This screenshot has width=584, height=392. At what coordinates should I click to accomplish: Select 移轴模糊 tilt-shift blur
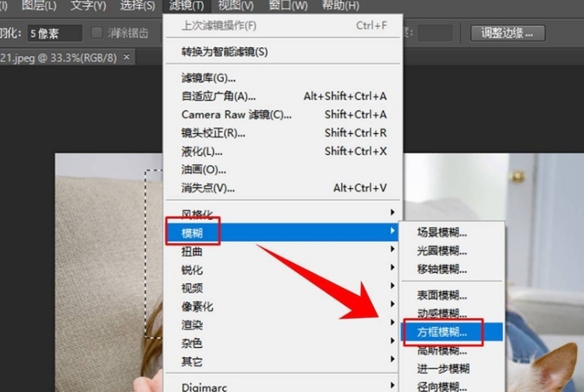pos(452,269)
